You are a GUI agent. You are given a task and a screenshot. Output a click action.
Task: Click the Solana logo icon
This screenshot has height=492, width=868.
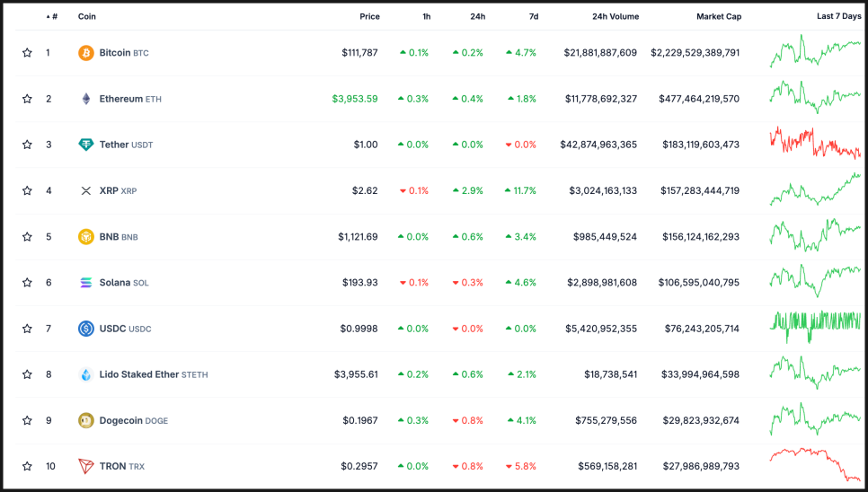(x=86, y=283)
